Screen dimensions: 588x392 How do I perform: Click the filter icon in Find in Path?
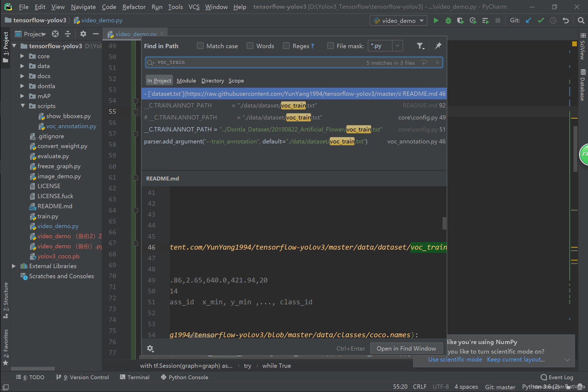(x=420, y=46)
